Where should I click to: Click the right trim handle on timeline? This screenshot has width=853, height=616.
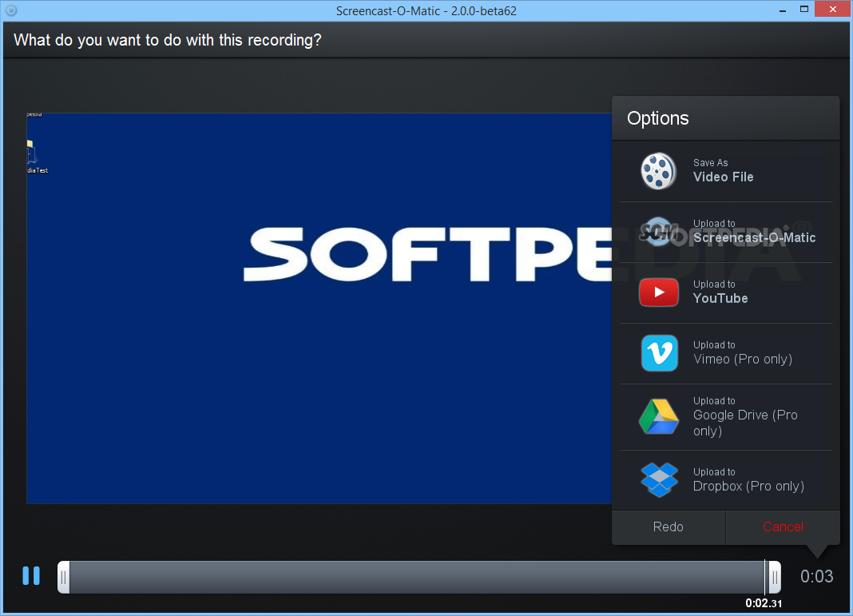[775, 578]
